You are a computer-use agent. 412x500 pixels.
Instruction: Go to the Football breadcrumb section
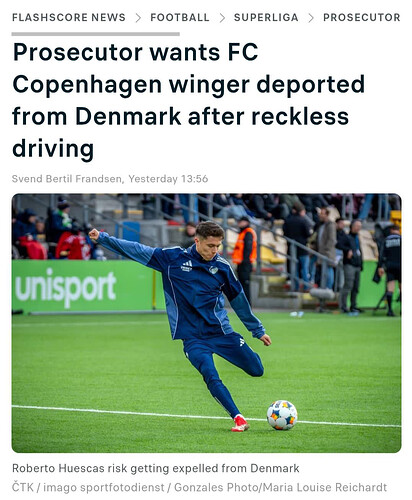(x=180, y=17)
